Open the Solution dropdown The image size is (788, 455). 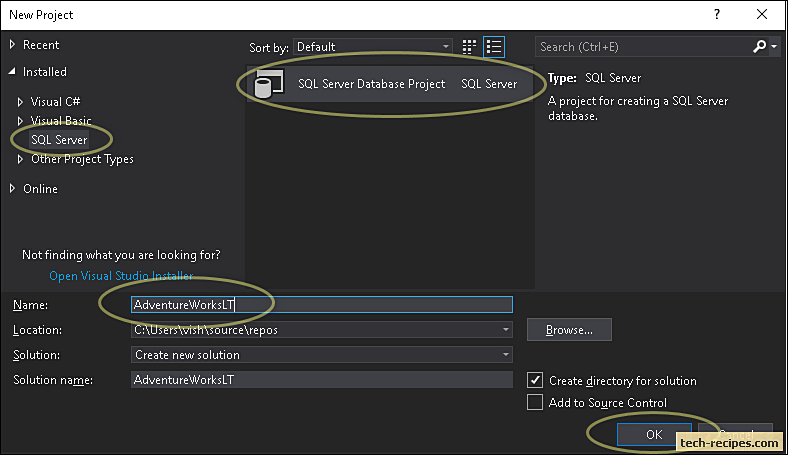pyautogui.click(x=506, y=354)
